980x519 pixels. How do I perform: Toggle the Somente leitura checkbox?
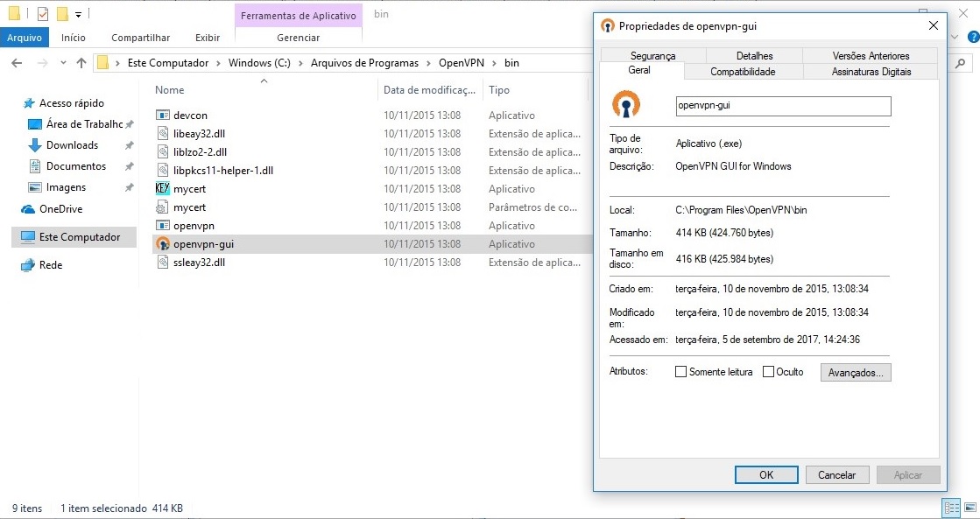681,372
